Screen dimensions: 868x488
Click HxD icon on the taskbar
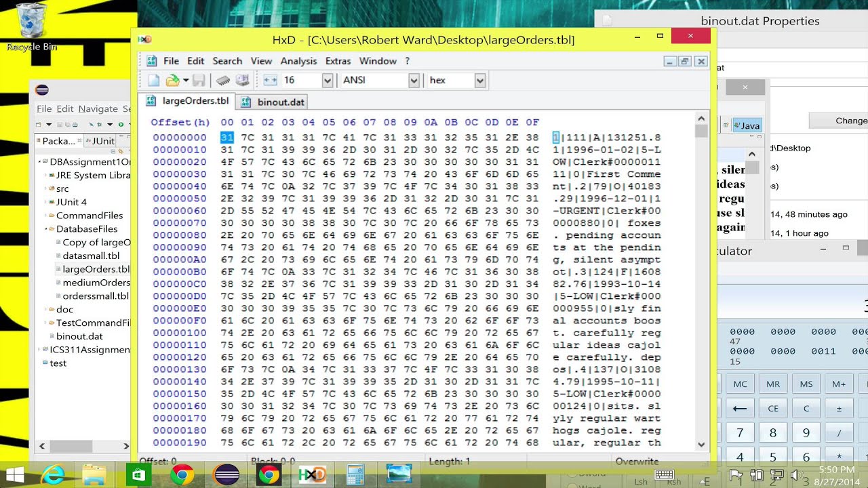(x=312, y=474)
